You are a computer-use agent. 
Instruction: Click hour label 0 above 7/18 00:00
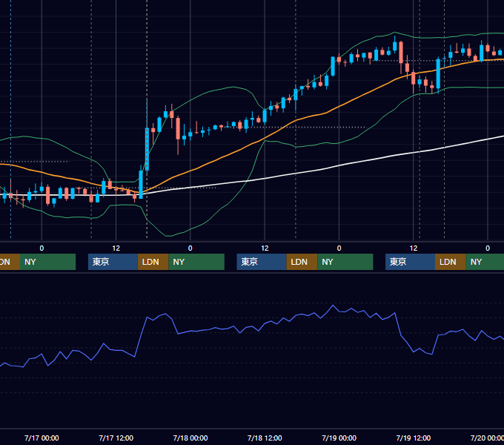[x=190, y=248]
